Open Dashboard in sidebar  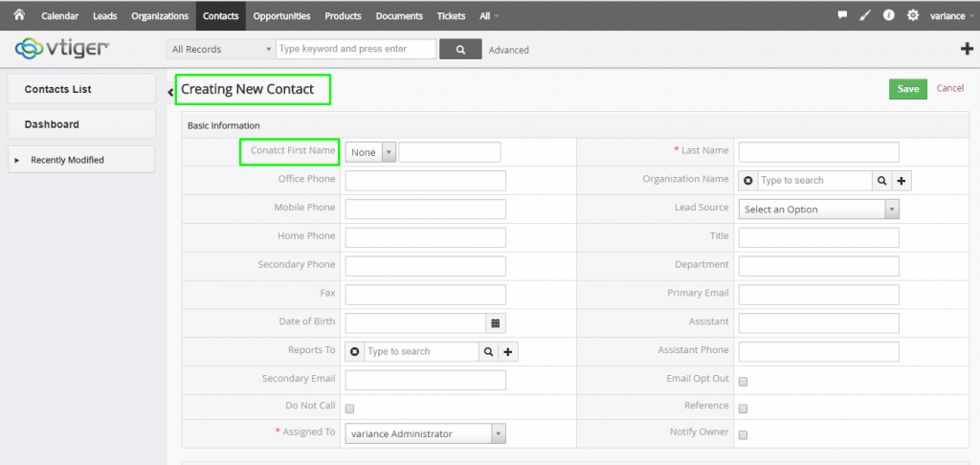[81, 124]
